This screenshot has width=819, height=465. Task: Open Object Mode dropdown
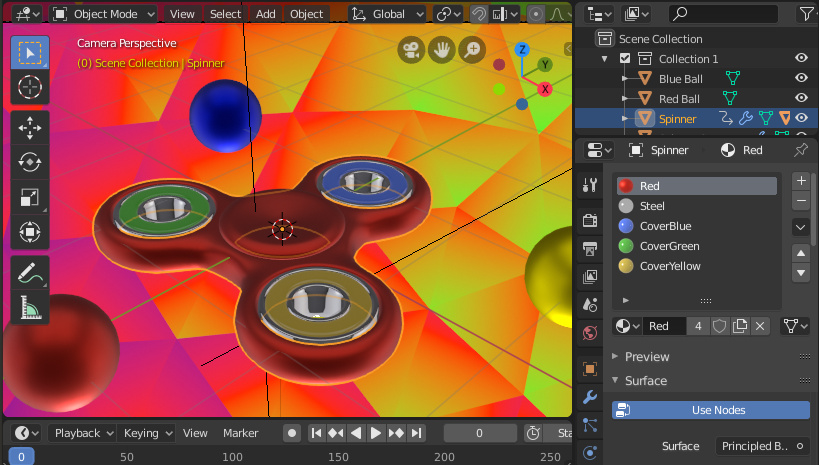coord(104,14)
